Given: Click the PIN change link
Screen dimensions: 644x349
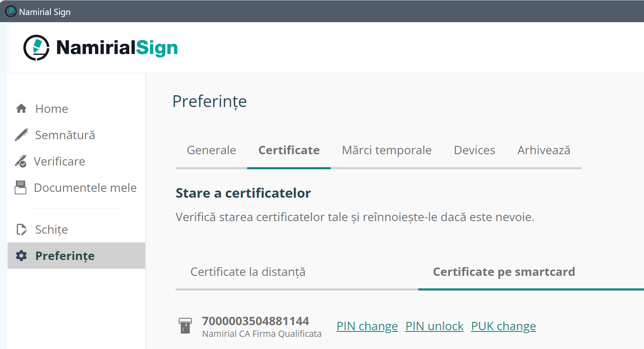Looking at the screenshot, I should click(367, 326).
